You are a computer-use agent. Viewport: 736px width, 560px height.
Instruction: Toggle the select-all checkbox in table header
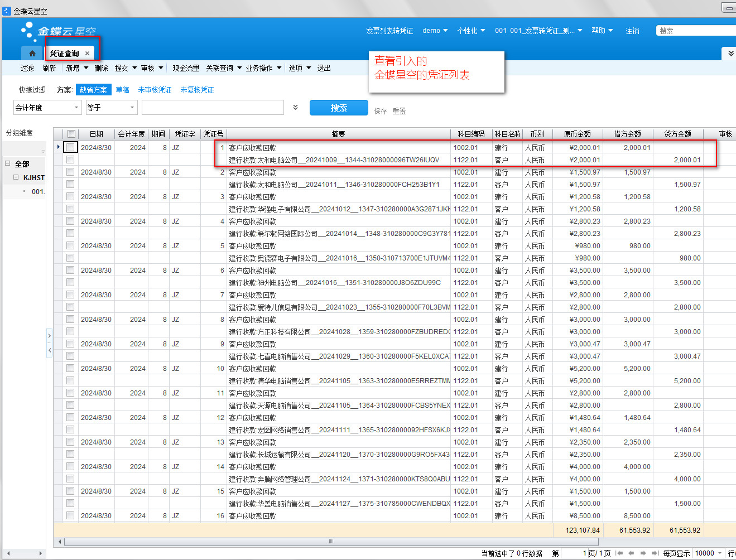71,134
